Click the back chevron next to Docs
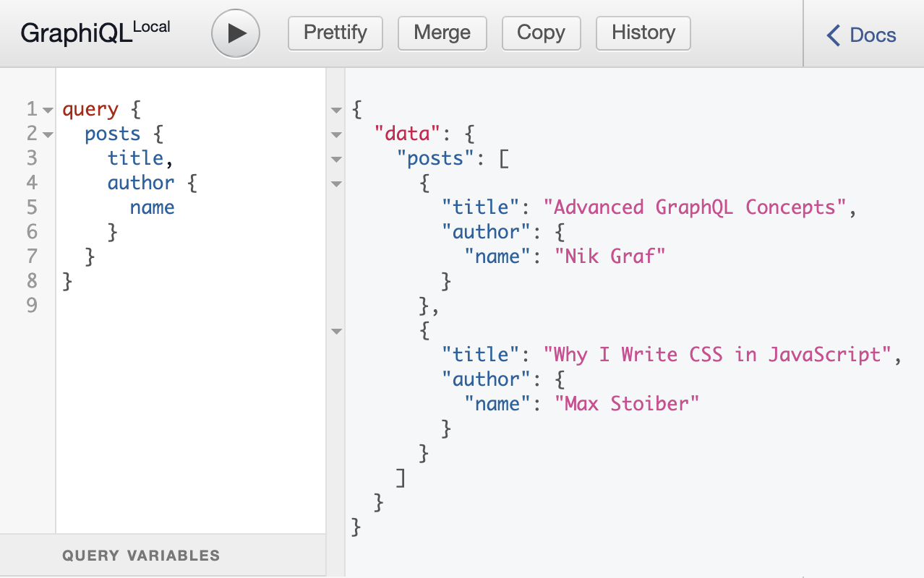The image size is (924, 578). (831, 34)
